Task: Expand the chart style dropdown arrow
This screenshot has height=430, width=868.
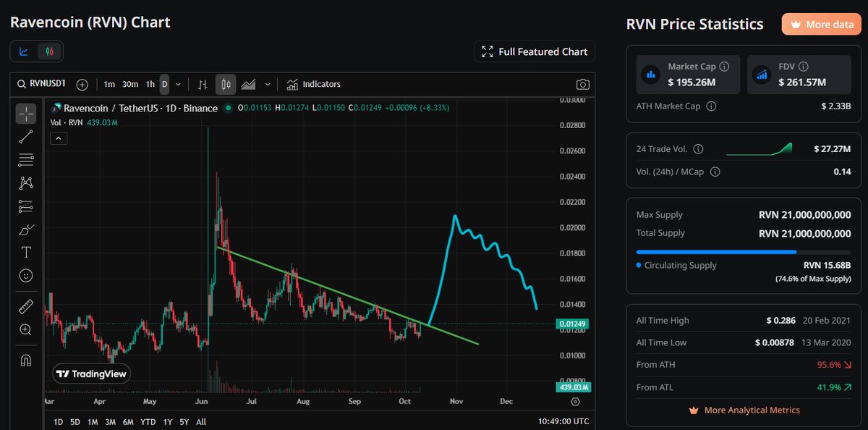Action: click(x=268, y=85)
